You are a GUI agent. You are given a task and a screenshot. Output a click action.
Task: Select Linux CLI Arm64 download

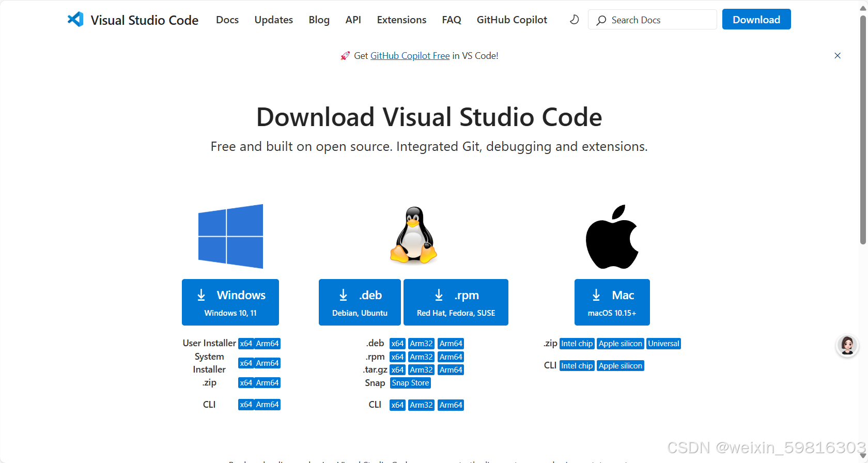click(x=451, y=405)
